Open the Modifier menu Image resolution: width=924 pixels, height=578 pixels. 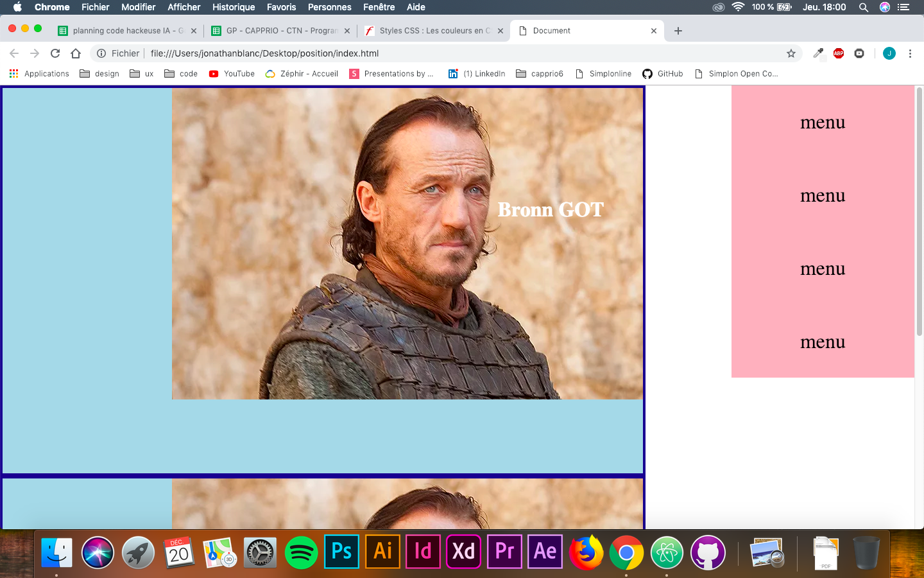pyautogui.click(x=139, y=7)
